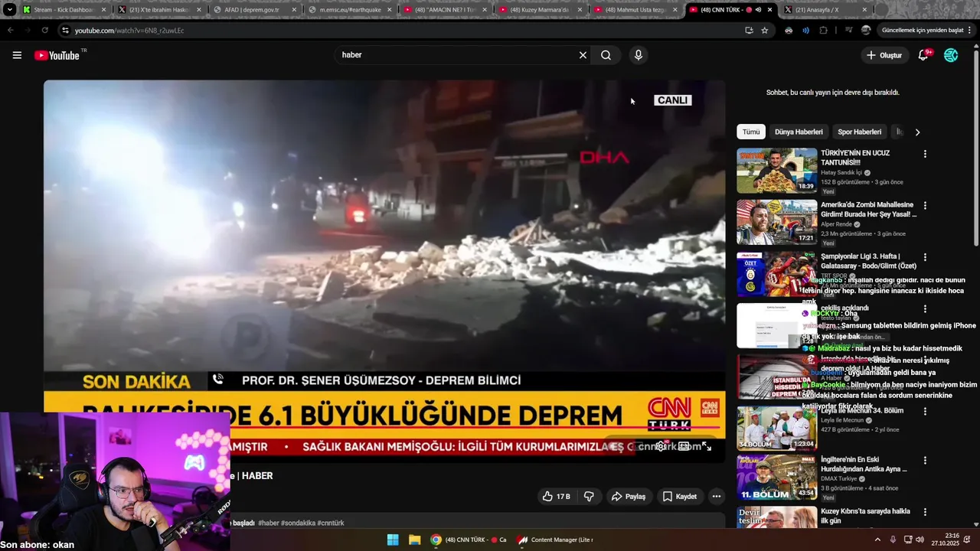980x551 pixels.
Task: Reload the page in the browser
Action: (x=44, y=31)
